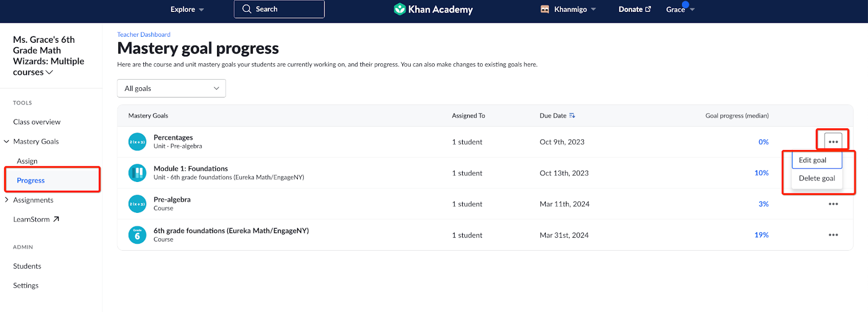The height and width of the screenshot is (312, 868).
Task: Click the Module 1: Foundations unit icon
Action: click(x=137, y=173)
